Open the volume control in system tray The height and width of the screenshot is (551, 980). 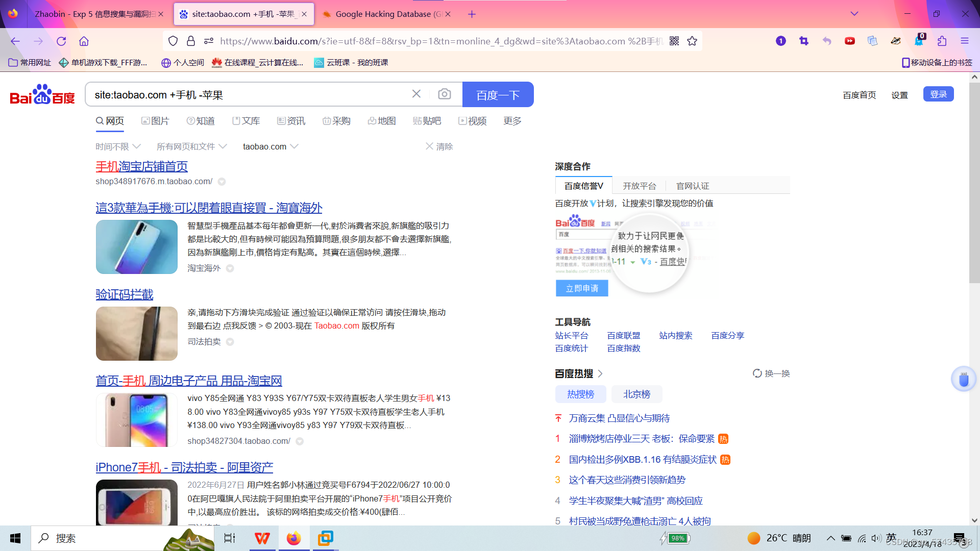click(876, 538)
